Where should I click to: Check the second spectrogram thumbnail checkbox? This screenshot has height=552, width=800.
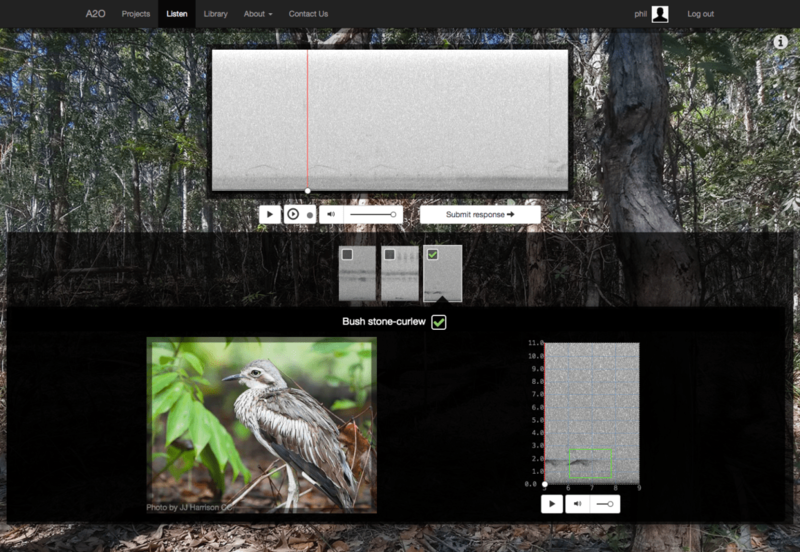(x=389, y=255)
